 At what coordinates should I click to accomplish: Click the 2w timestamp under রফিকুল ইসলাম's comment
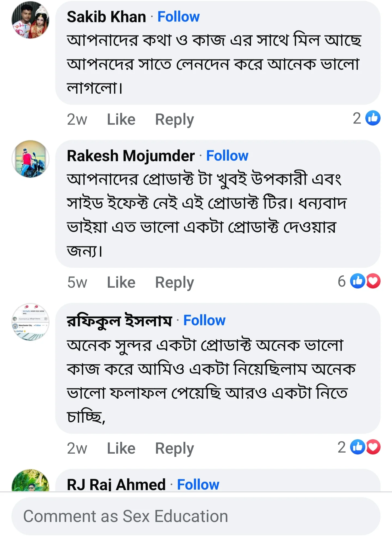(x=77, y=448)
